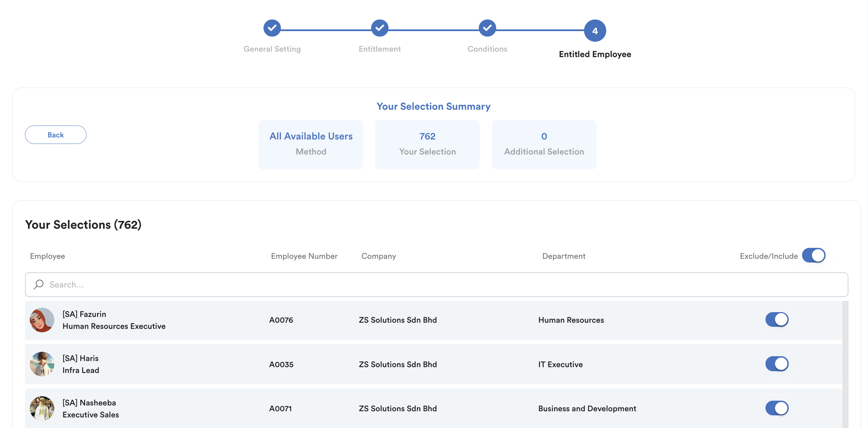Click the Entitlement step checkmark
The width and height of the screenshot is (868, 428).
coord(380,28)
